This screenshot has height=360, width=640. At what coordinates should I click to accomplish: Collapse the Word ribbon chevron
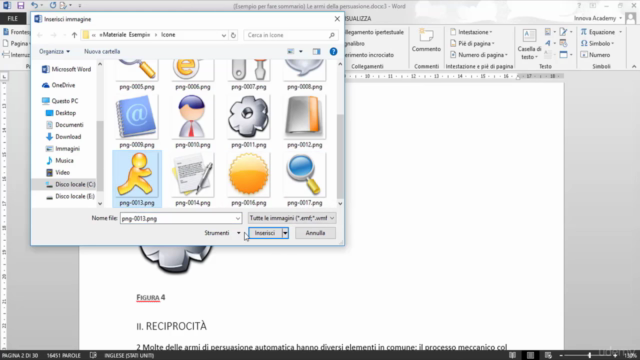click(x=634, y=66)
